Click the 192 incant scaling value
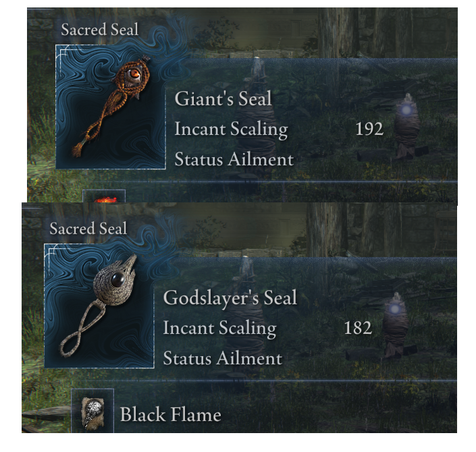This screenshot has width=476, height=452. (369, 129)
